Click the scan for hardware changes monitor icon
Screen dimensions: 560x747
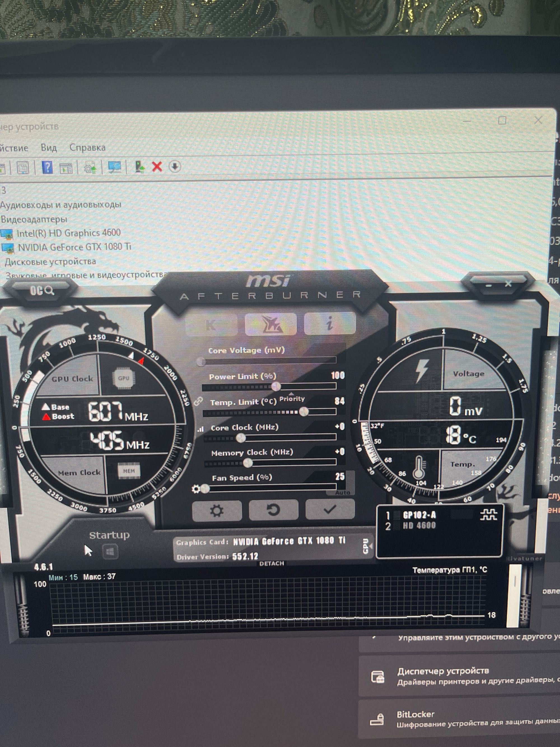point(115,167)
